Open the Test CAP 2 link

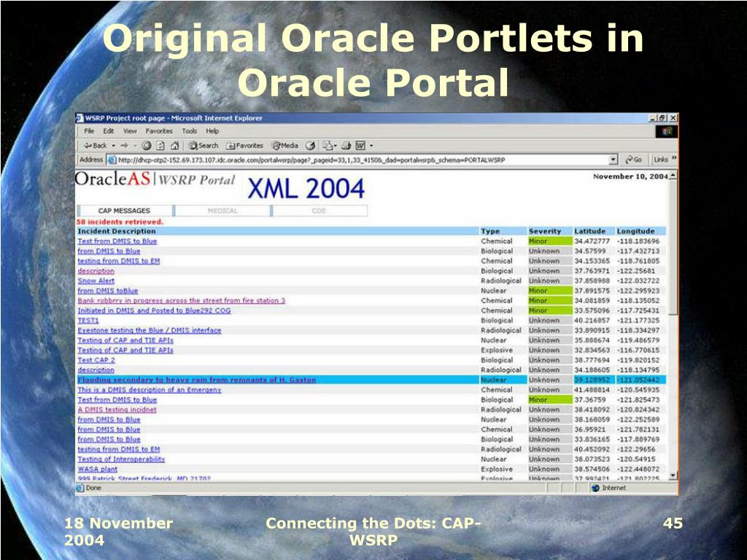click(96, 360)
